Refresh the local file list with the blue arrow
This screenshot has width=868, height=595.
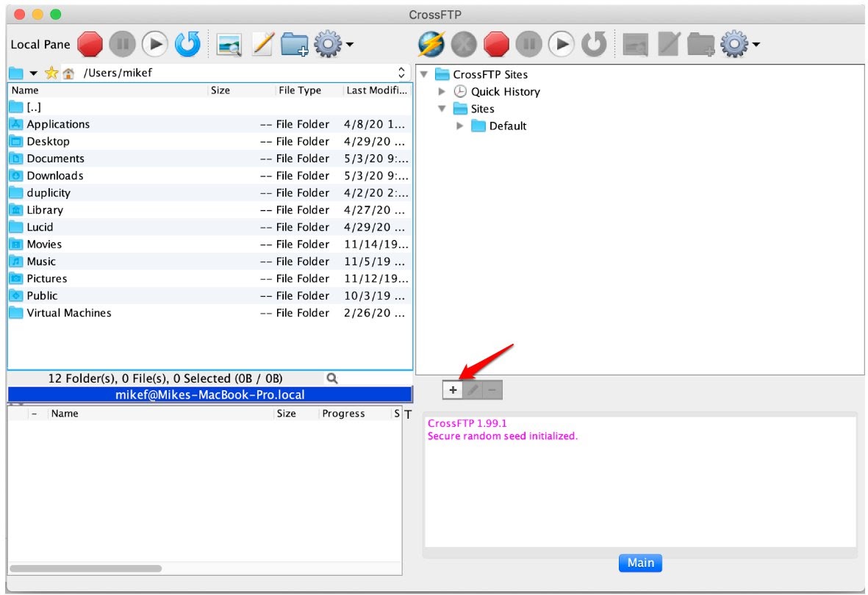click(187, 44)
